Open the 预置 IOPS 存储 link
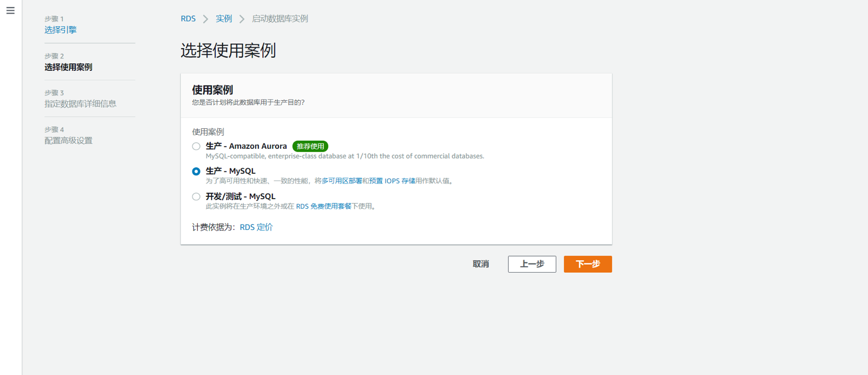 [x=392, y=181]
